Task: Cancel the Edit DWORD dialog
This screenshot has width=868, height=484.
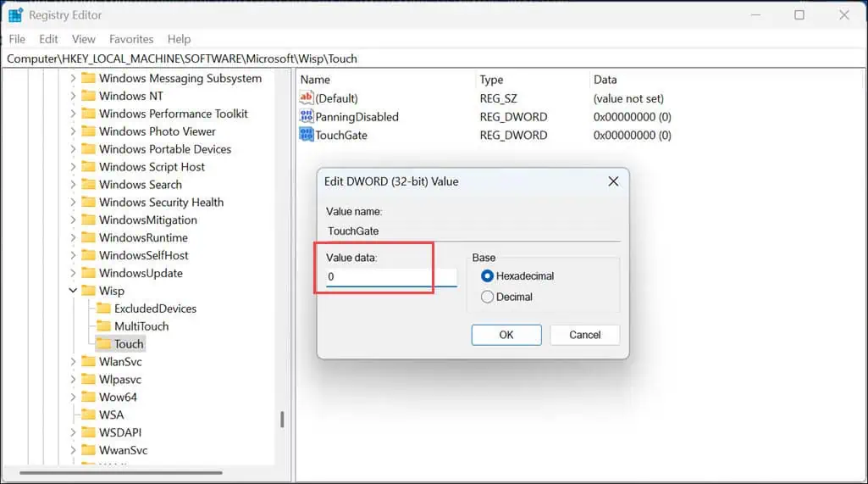Action: click(x=584, y=335)
